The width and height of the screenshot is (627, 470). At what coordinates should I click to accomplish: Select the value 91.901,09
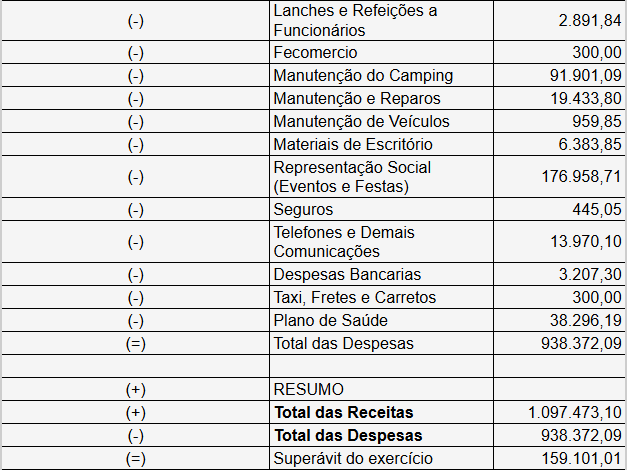click(585, 75)
